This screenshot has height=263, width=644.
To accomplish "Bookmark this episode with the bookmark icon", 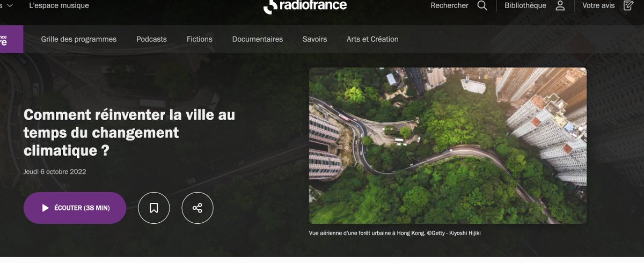I will click(154, 208).
